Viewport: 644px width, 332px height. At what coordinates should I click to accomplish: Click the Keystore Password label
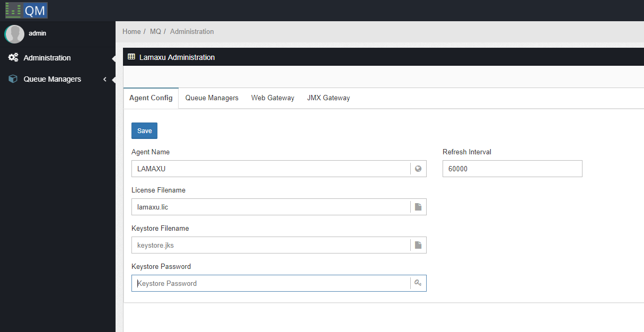(x=161, y=266)
